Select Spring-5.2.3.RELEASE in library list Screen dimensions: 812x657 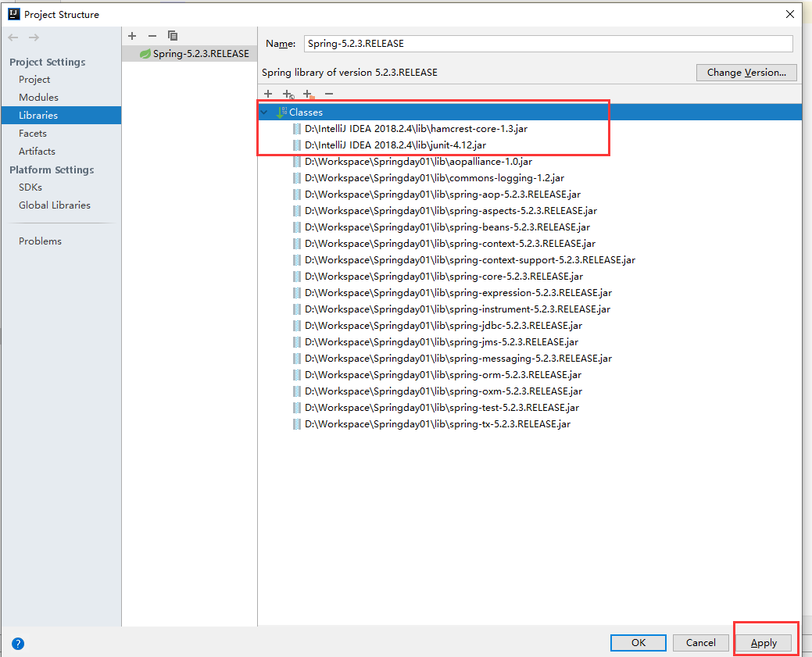click(x=190, y=54)
